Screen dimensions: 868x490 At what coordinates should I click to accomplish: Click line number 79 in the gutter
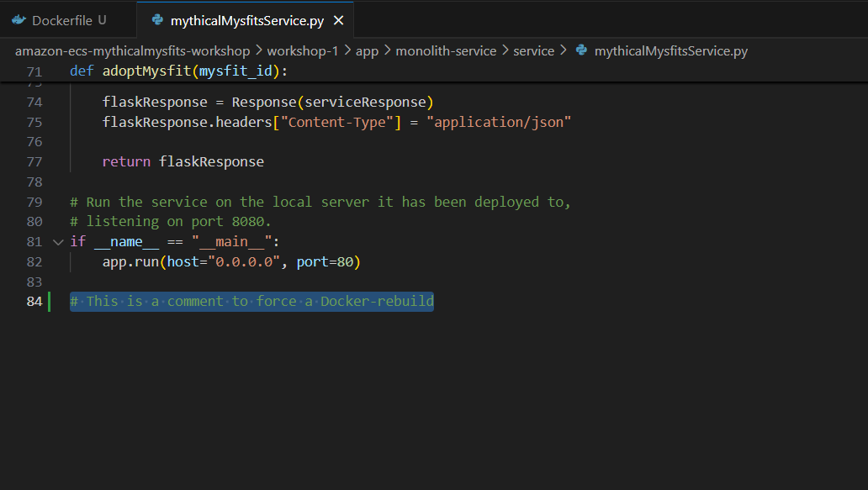click(x=34, y=202)
